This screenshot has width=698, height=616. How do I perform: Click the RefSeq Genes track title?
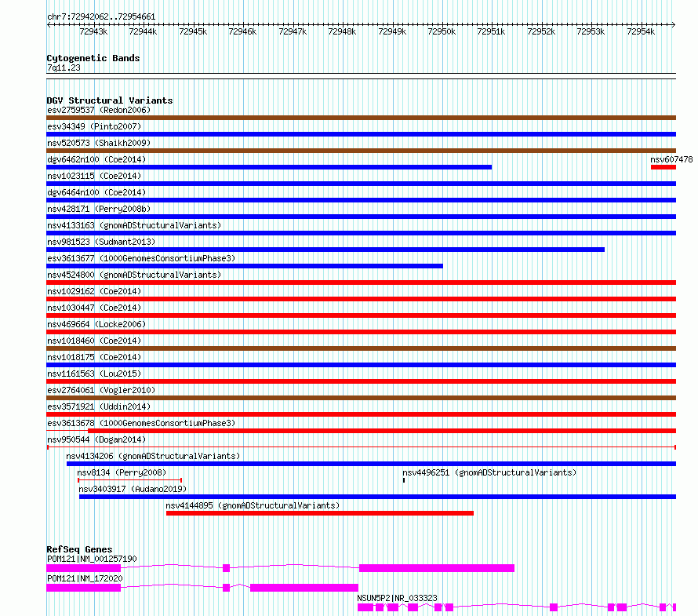point(79,549)
